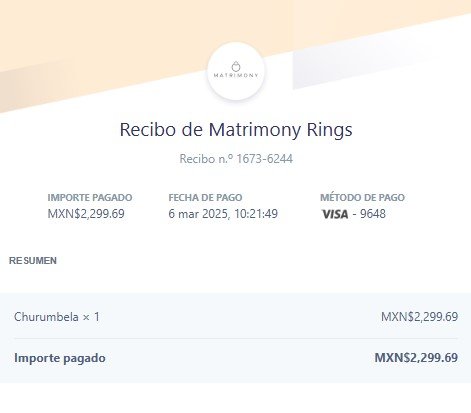Click the divider line above Importe pagado

[x=236, y=338]
